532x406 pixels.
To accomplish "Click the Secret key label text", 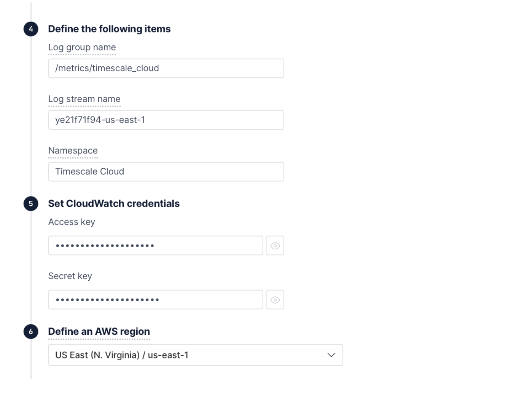I will pos(70,276).
